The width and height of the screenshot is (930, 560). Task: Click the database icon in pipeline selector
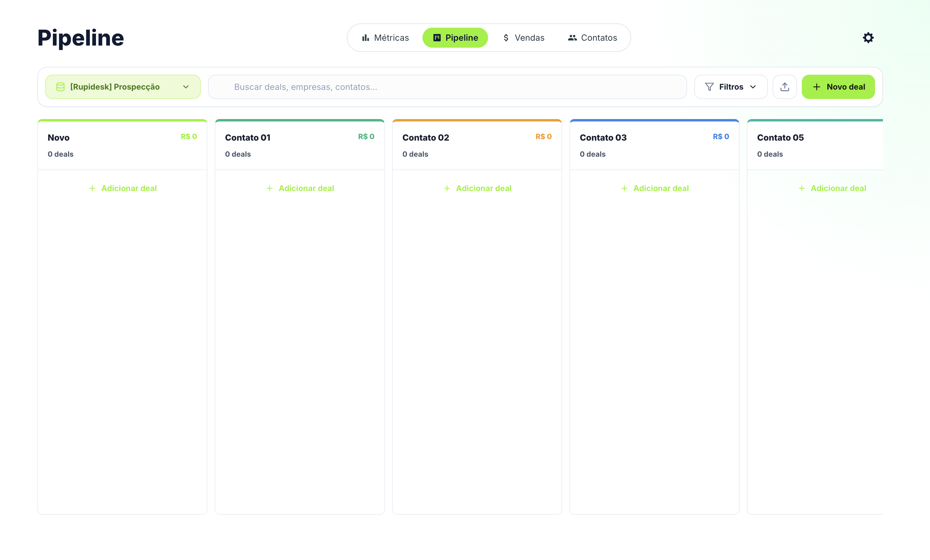(x=60, y=87)
